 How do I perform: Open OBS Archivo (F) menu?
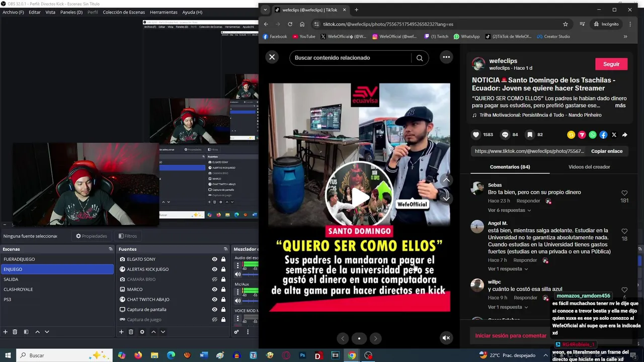pyautogui.click(x=13, y=12)
